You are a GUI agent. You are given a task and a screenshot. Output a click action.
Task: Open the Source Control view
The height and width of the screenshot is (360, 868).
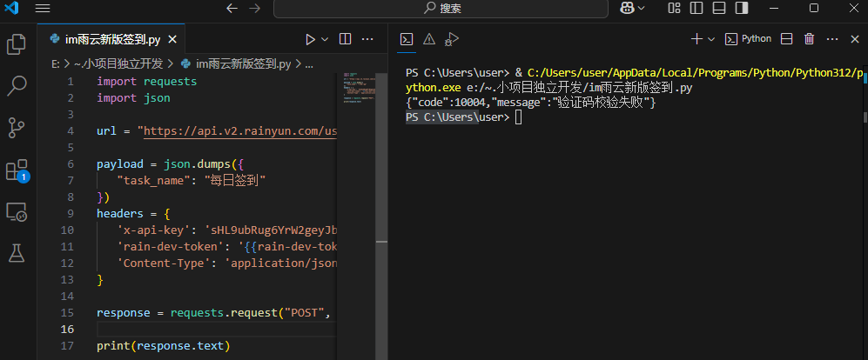coord(17,127)
